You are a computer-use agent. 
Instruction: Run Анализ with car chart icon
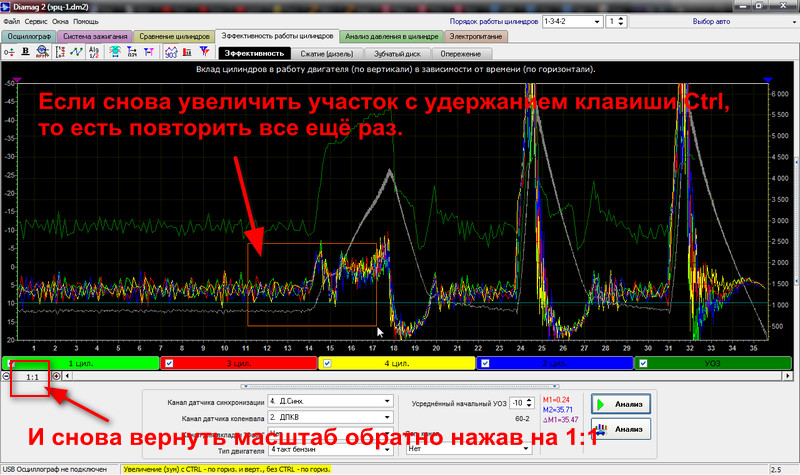click(x=620, y=429)
